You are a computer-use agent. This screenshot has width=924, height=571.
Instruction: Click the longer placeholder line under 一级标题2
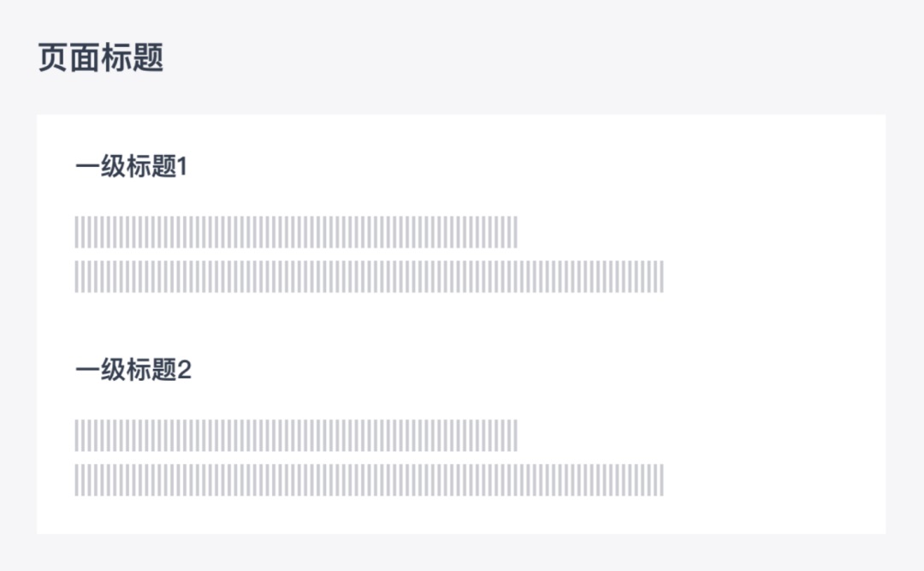[x=369, y=480]
